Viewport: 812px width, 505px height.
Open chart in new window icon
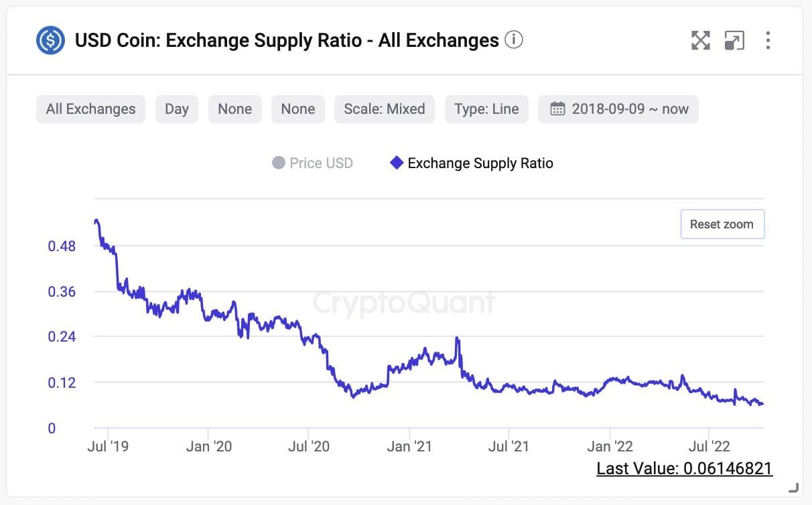click(734, 40)
